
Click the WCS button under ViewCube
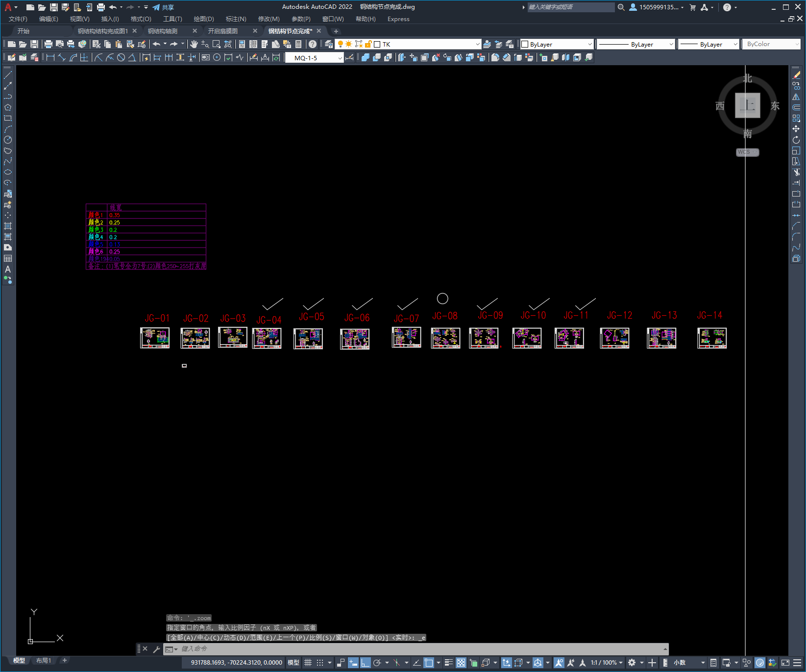(x=747, y=152)
